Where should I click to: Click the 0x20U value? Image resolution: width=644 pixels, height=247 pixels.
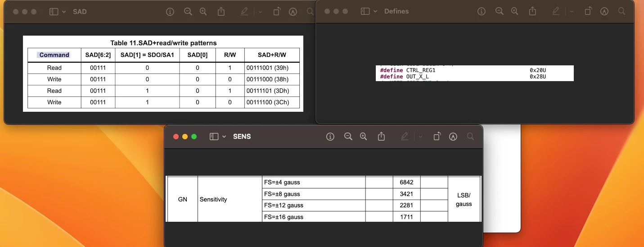pos(538,70)
